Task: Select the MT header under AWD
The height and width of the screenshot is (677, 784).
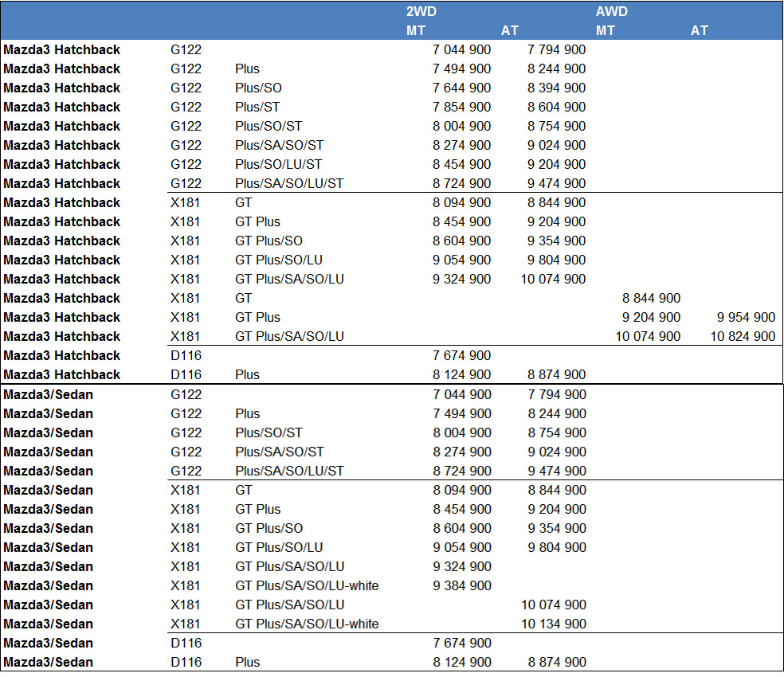Action: pyautogui.click(x=605, y=30)
